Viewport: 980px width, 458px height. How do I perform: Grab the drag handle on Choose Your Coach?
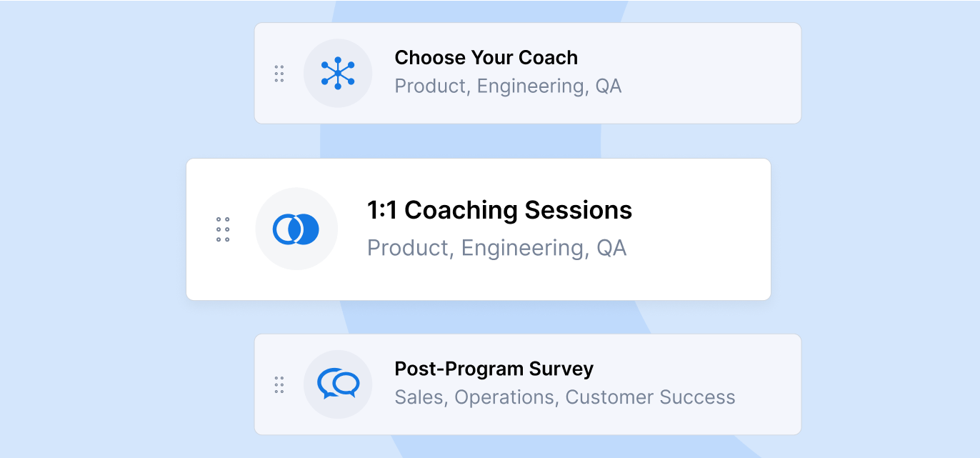point(279,74)
